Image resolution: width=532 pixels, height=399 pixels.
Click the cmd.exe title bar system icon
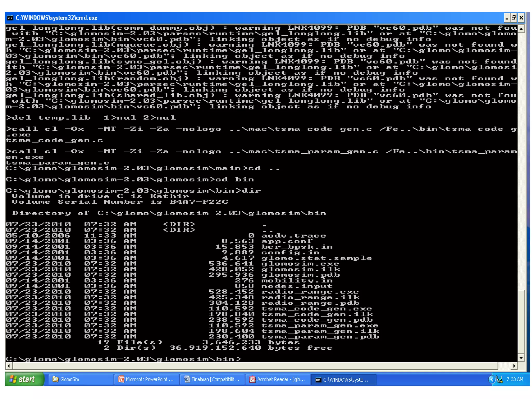pyautogui.click(x=10, y=18)
